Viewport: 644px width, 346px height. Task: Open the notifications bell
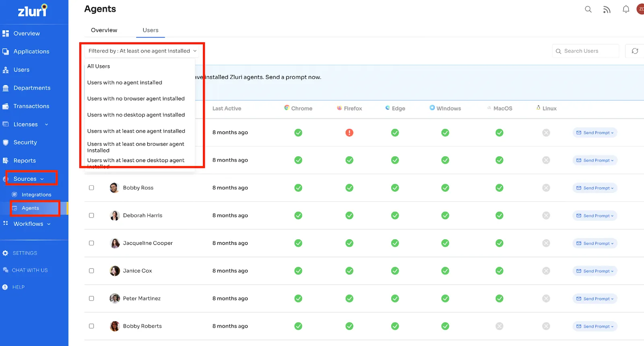point(625,9)
